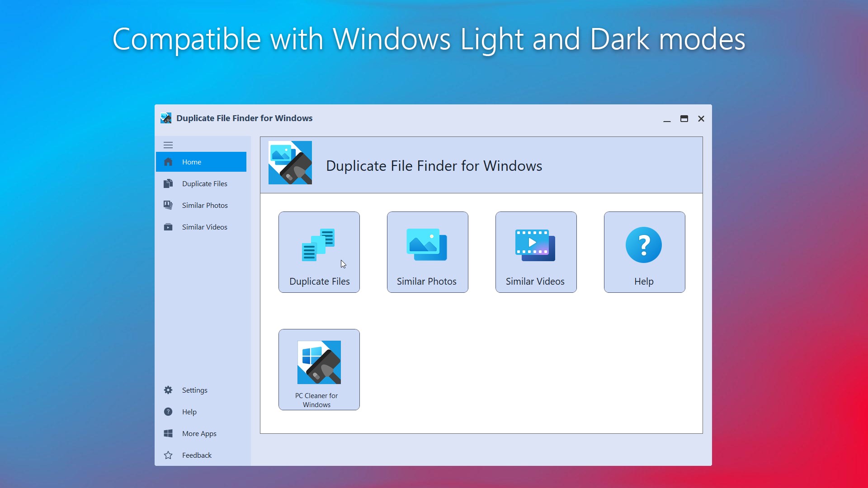Open Settings via gear icon

[x=168, y=390]
